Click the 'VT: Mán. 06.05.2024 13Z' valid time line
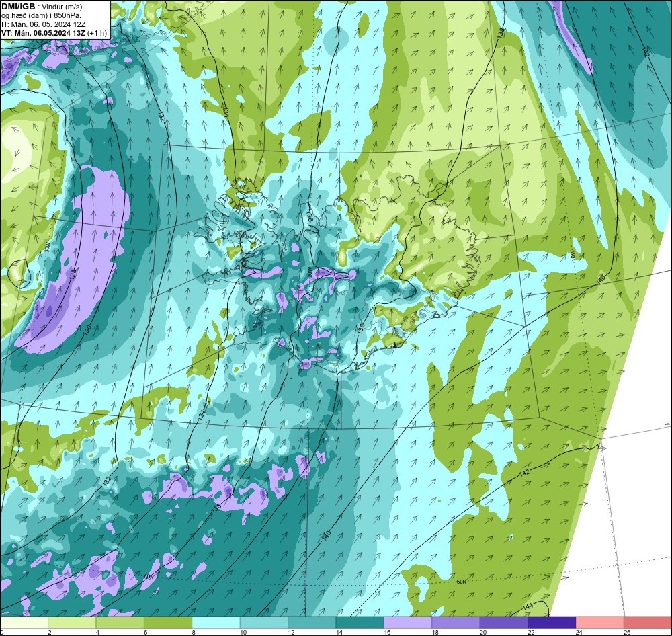This screenshot has height=636, width=672. click(54, 33)
